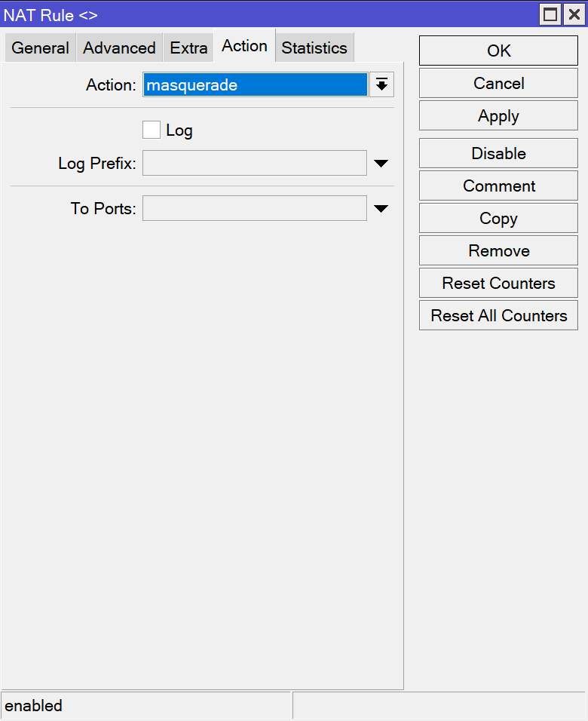Cancel the NAT rule dialog

(x=498, y=84)
